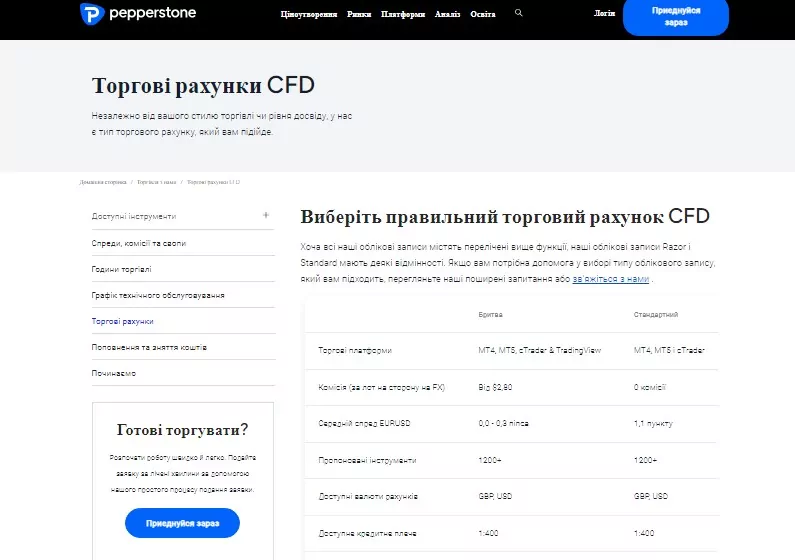Image resolution: width=795 pixels, height=560 pixels.
Task: Click the Готові торгувати? heading
Action: click(183, 430)
